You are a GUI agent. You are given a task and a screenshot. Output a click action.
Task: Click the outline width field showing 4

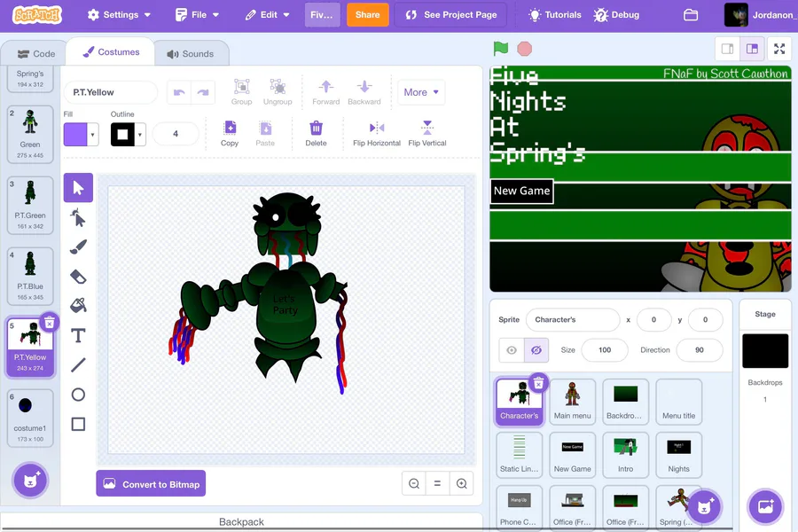(x=176, y=134)
